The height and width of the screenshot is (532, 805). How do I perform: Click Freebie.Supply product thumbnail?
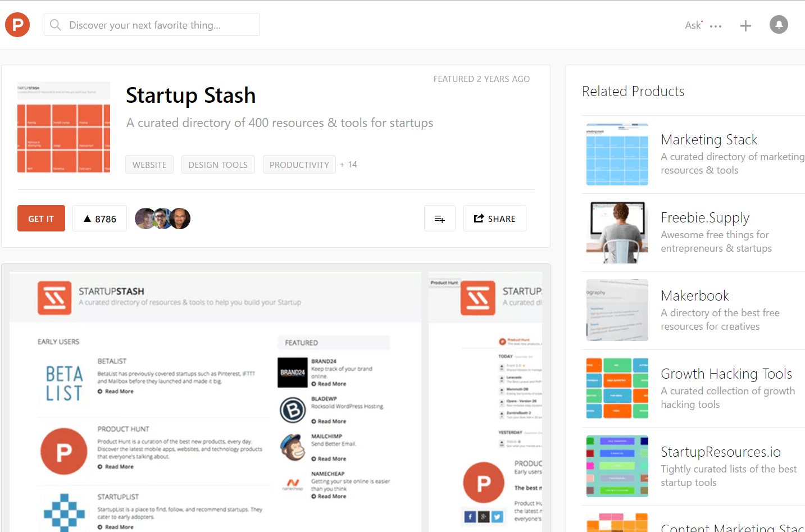pyautogui.click(x=617, y=233)
